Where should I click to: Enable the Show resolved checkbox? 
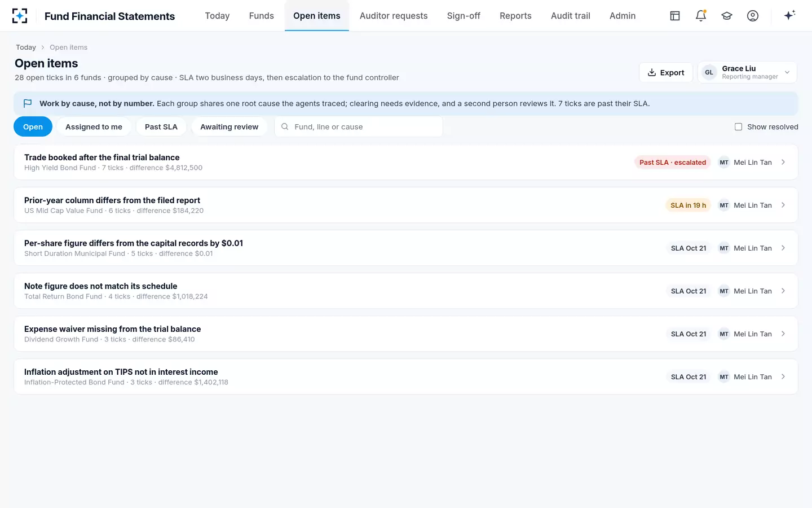(x=738, y=127)
